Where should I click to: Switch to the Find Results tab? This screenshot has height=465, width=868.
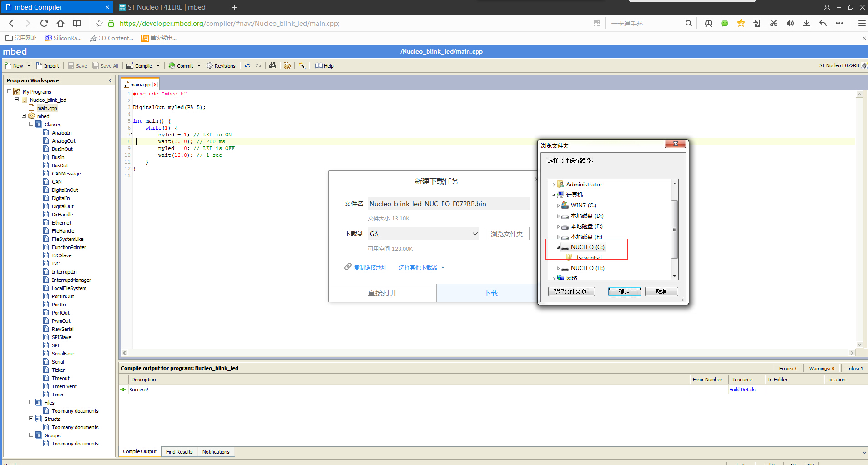179,452
